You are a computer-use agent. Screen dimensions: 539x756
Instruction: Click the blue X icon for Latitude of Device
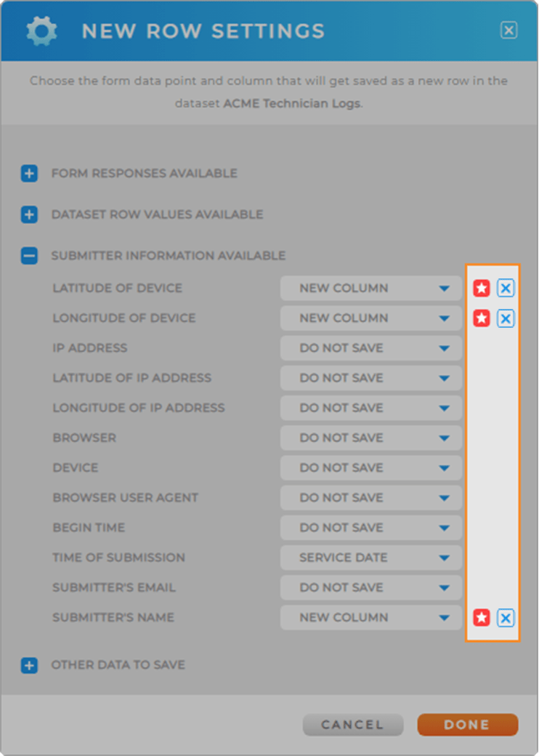(506, 289)
